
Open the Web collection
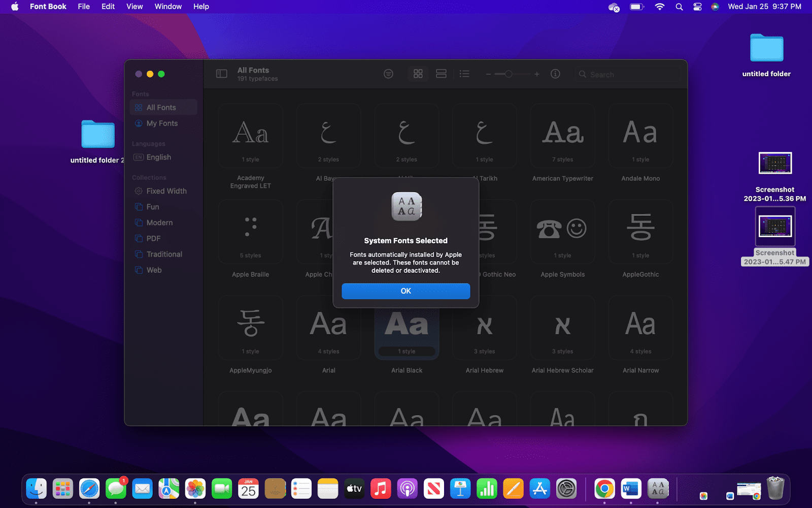tap(163, 270)
